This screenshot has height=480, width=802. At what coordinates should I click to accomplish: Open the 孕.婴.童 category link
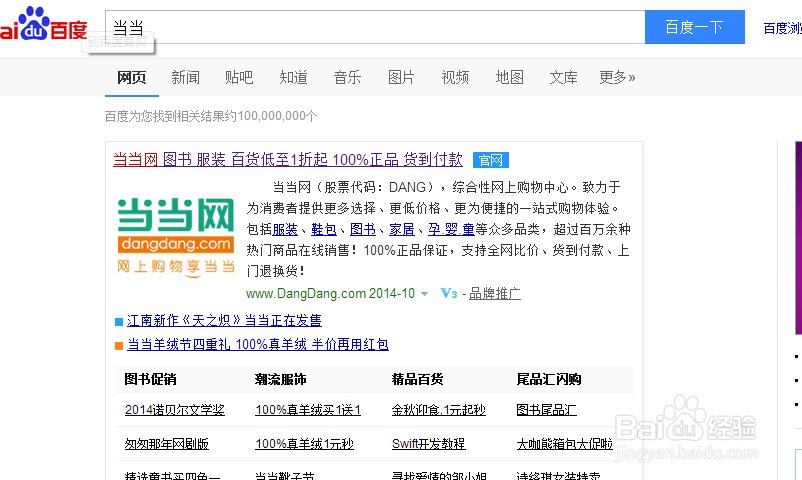[x=451, y=229]
